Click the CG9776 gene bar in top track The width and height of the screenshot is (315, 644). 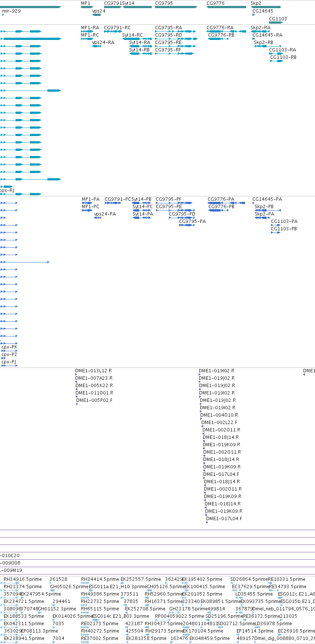(x=226, y=7)
